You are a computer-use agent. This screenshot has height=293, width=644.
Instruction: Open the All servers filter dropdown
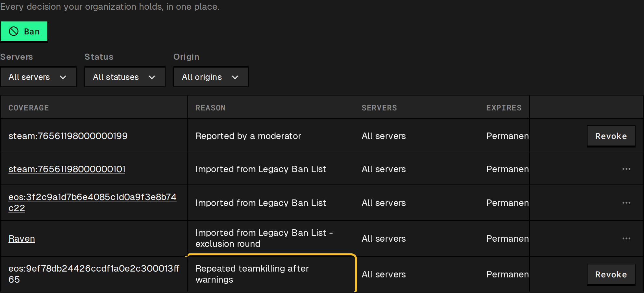[38, 77]
